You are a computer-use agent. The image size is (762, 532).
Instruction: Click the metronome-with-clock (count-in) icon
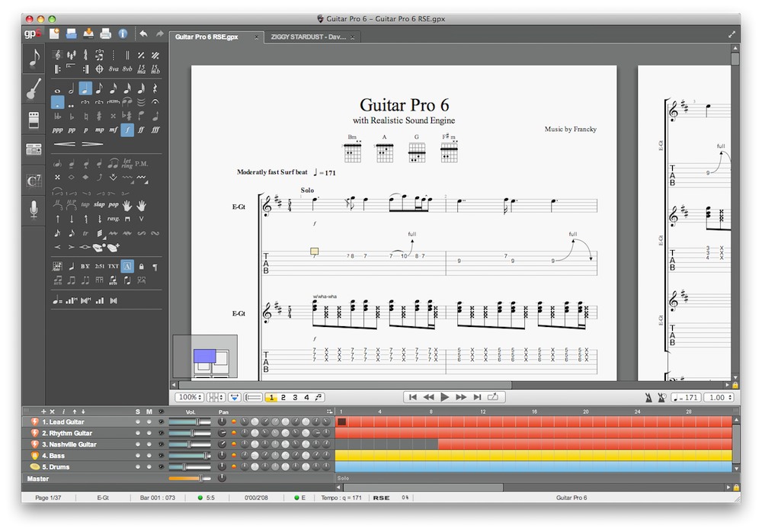click(661, 398)
